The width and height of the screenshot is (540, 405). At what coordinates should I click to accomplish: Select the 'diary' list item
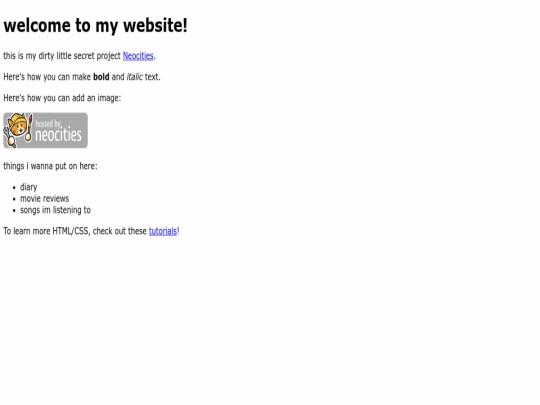coord(29,187)
